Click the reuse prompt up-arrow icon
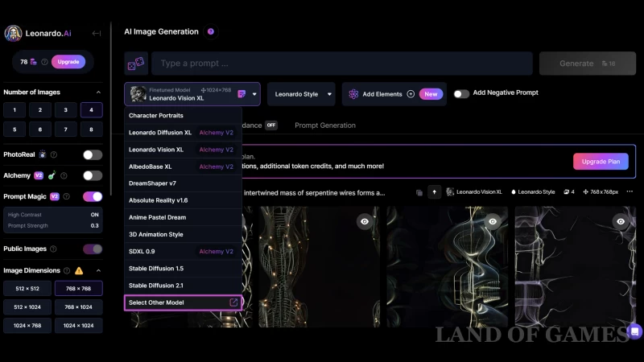644x362 pixels. 435,192
